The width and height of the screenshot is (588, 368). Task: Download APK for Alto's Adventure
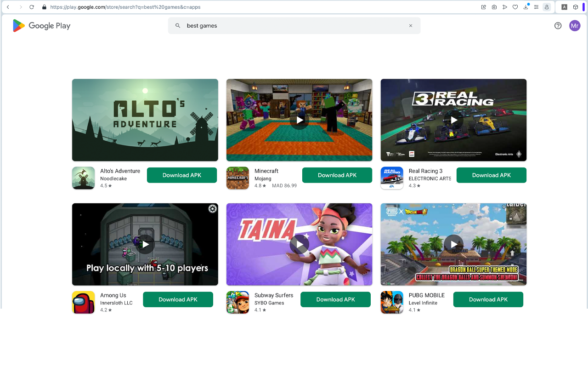coord(182,175)
